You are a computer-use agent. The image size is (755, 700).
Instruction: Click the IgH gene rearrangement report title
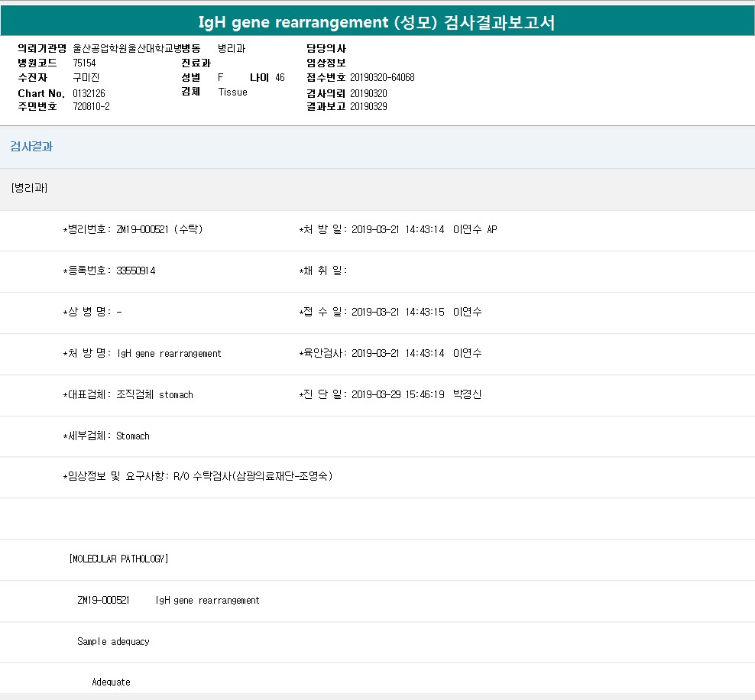click(377, 23)
